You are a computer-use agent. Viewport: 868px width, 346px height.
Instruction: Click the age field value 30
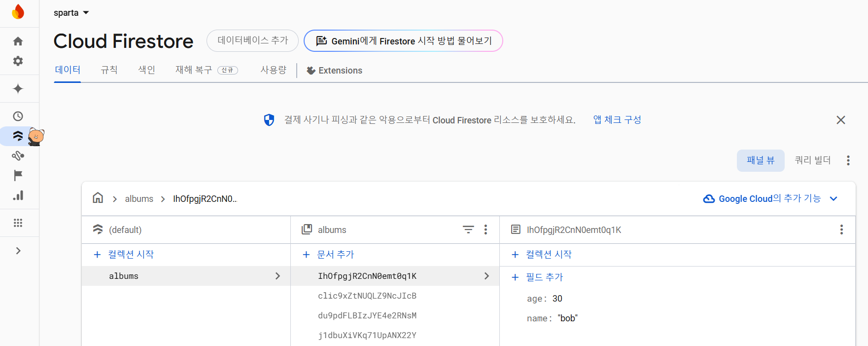(557, 299)
